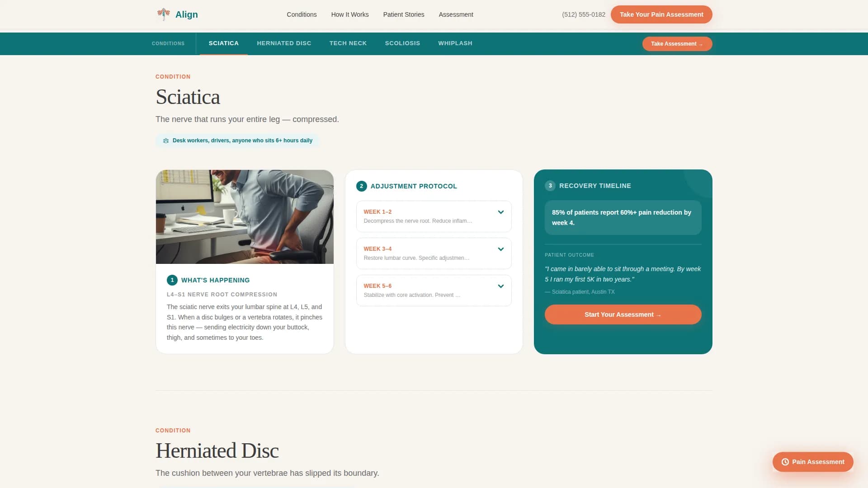
Task: Click the arrow icon inside Start Your Assessment
Action: 659,314
